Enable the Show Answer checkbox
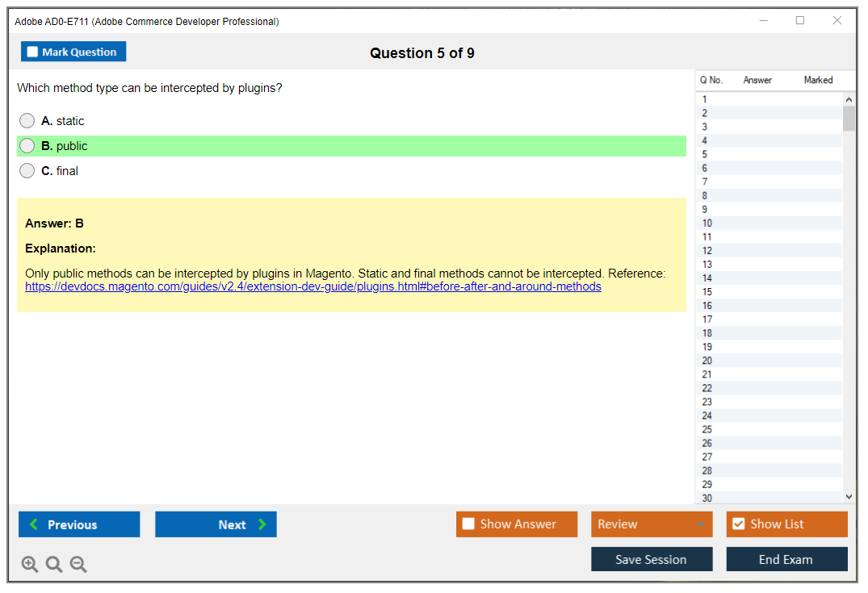868x593 pixels. (468, 524)
